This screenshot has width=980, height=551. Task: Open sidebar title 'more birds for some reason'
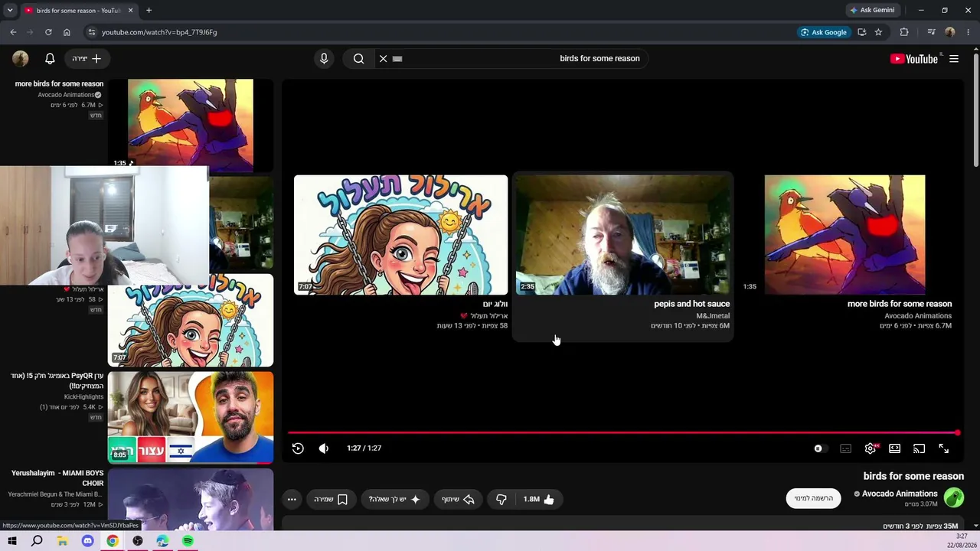pos(59,84)
